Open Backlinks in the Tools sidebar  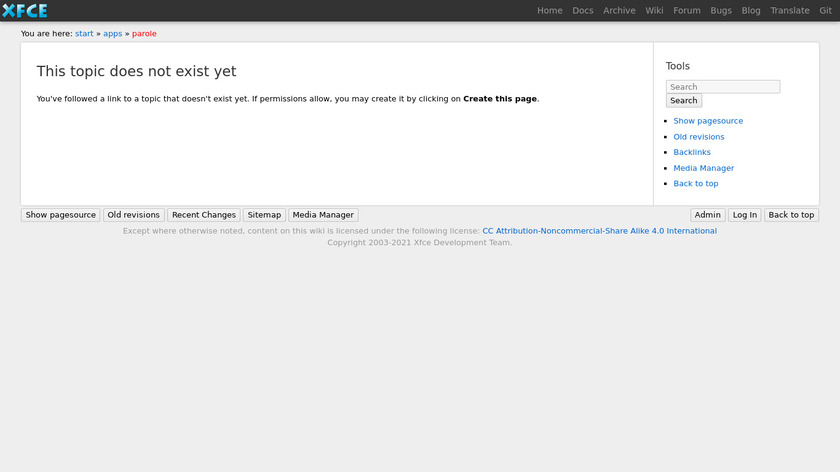coord(692,153)
